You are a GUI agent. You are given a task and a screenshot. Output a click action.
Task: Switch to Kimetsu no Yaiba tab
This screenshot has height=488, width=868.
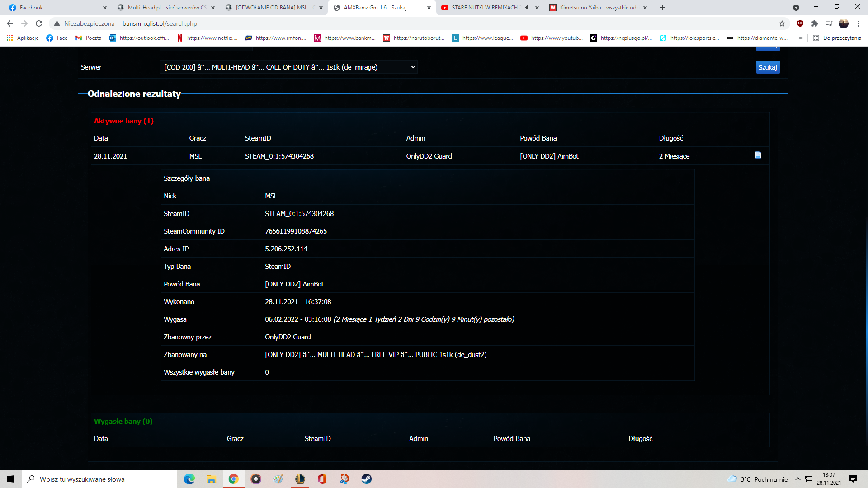598,8
